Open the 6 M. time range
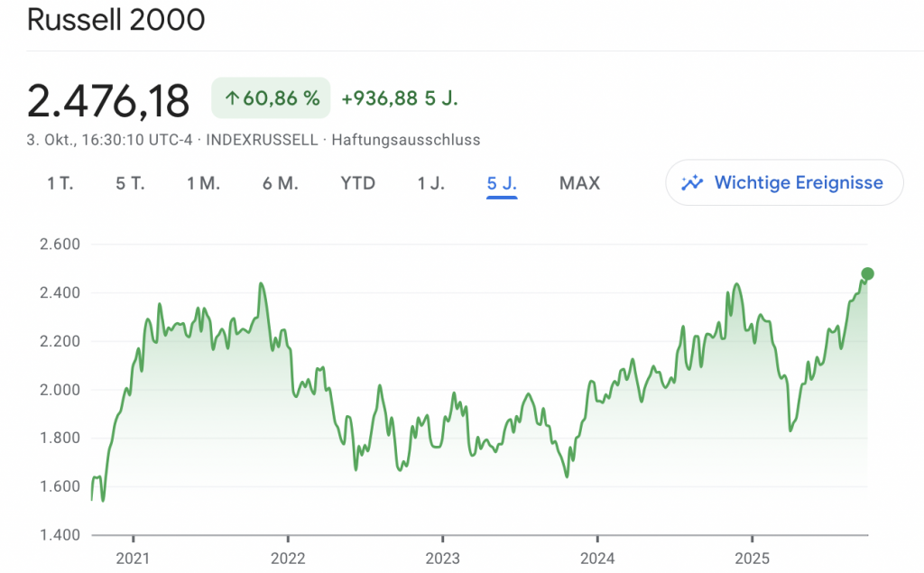This screenshot has width=924, height=573. (281, 183)
